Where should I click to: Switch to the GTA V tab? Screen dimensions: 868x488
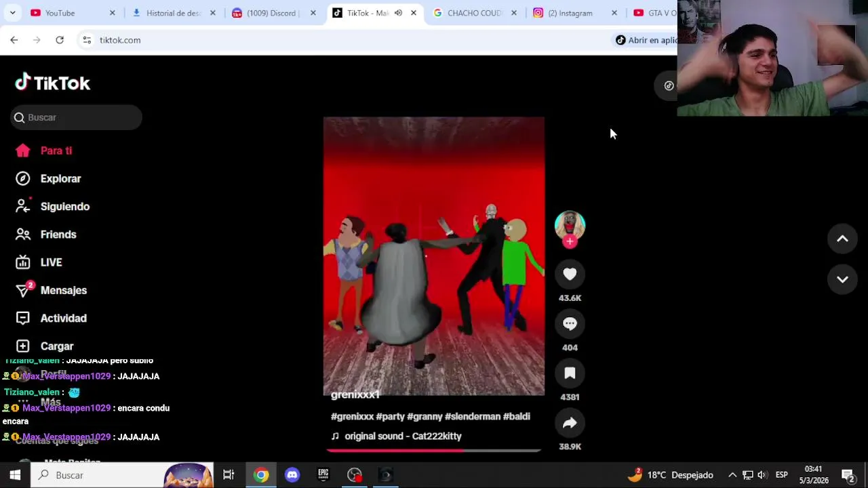pyautogui.click(x=654, y=13)
